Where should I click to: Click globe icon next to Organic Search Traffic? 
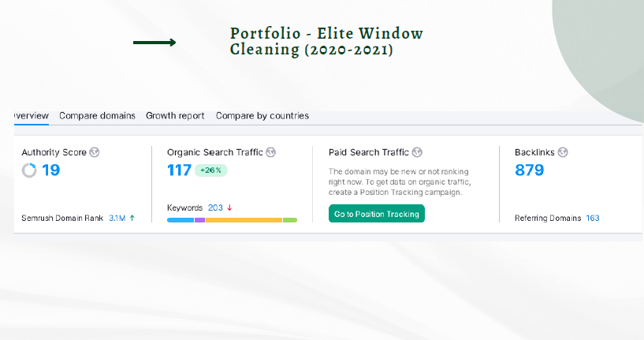[270, 152]
